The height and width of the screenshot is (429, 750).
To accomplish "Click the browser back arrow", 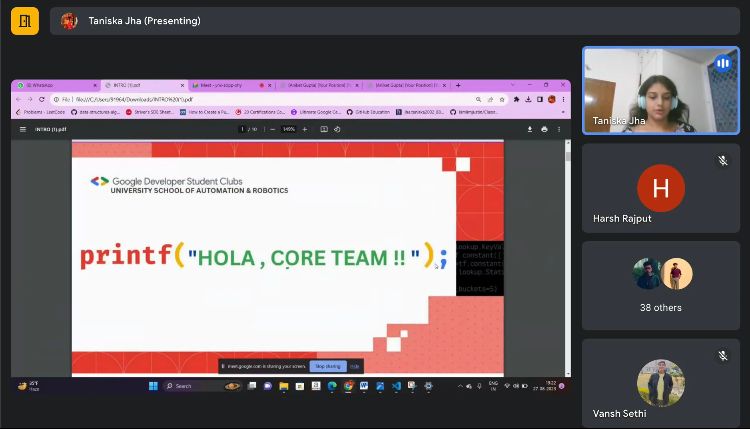I will [18, 99].
